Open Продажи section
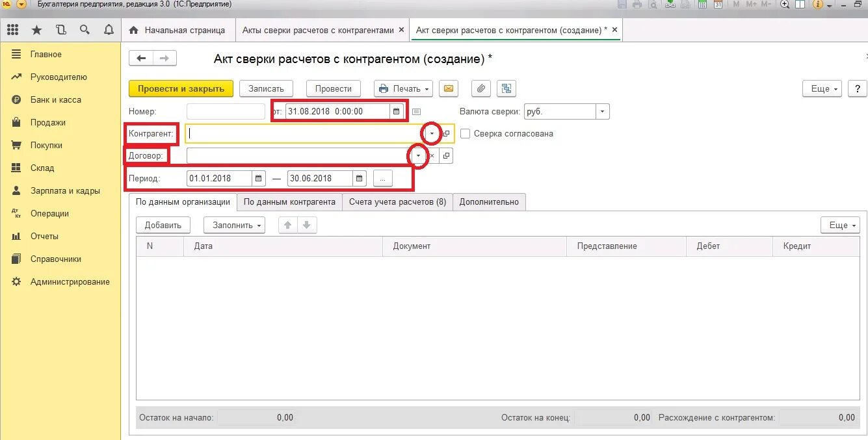 click(60, 123)
